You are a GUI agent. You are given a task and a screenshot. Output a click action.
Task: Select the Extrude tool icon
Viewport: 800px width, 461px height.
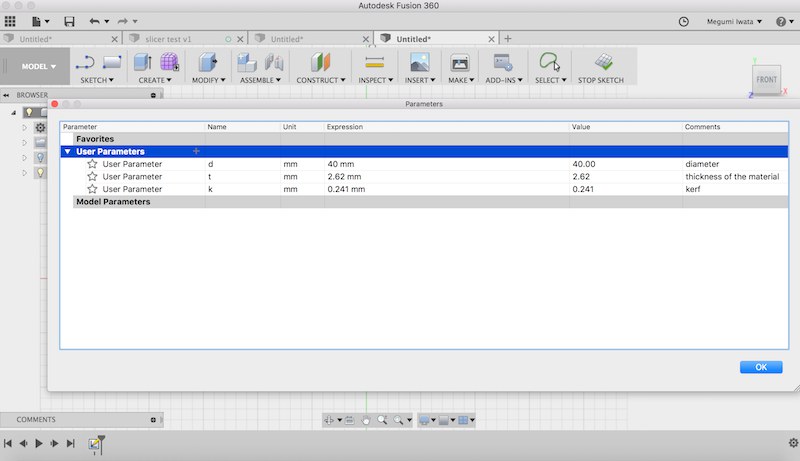coord(142,62)
